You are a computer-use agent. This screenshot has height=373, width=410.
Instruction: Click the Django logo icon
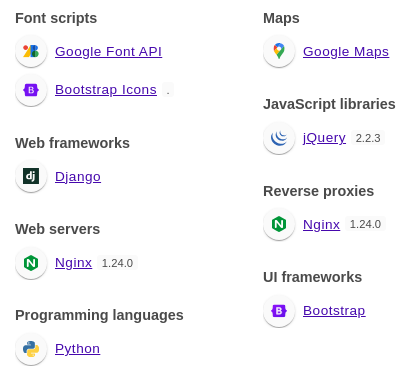pyautogui.click(x=31, y=176)
